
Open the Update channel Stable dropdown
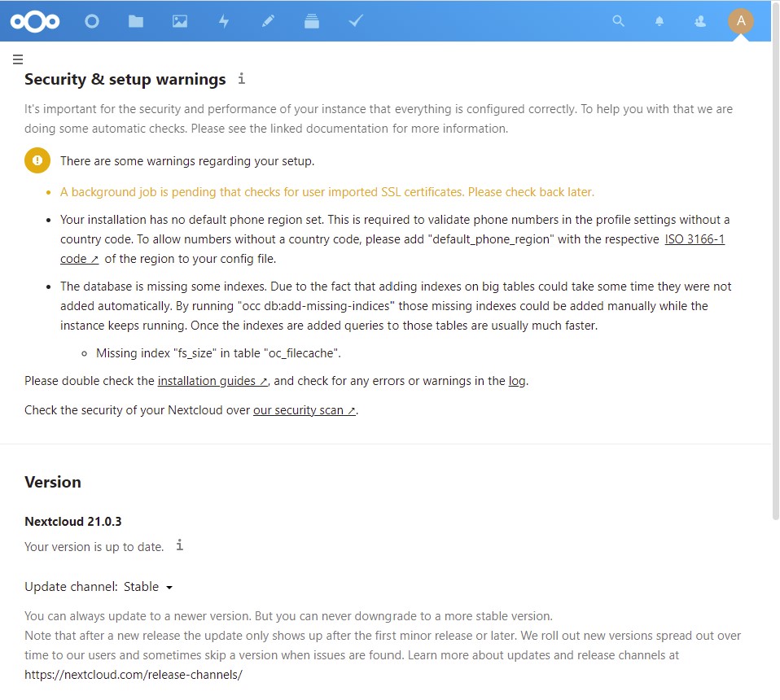click(x=148, y=587)
